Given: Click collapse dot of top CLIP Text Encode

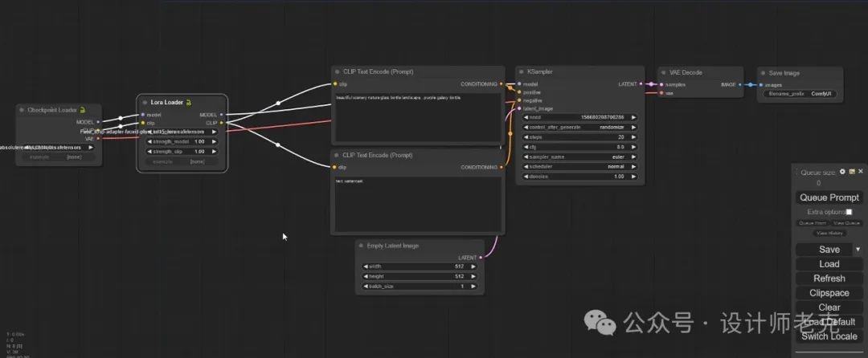Looking at the screenshot, I should pos(337,71).
